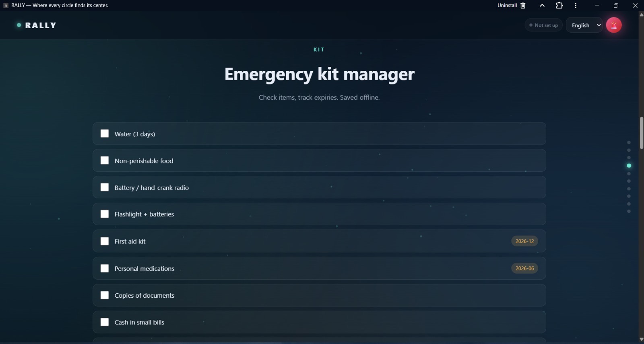Click the Emergency kit manager heading

click(319, 74)
